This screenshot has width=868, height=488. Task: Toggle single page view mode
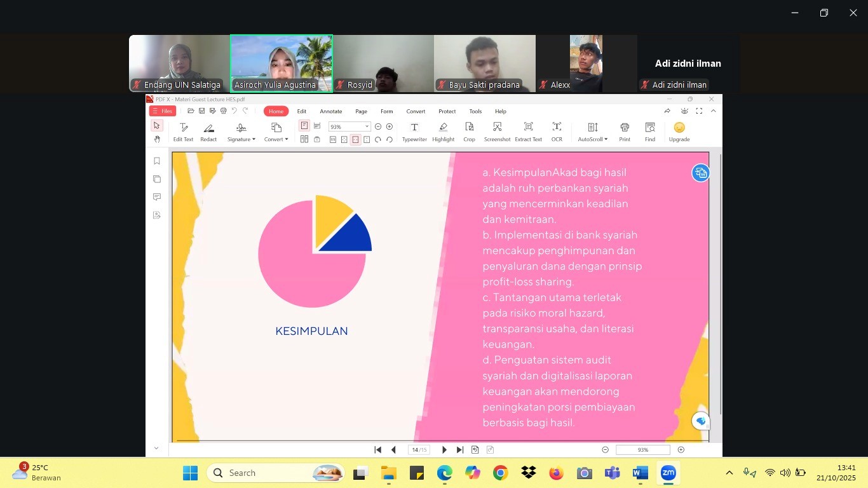[304, 126]
